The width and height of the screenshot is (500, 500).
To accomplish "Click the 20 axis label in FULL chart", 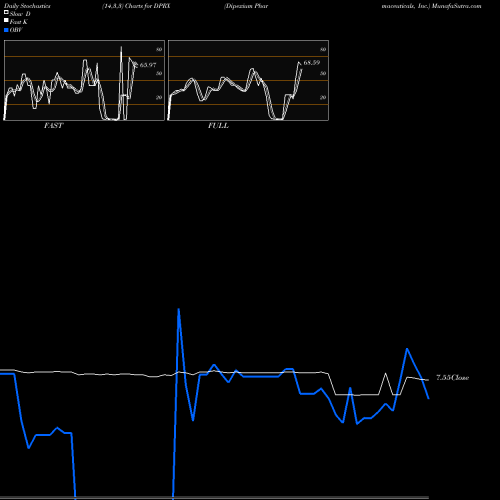I will (323, 97).
